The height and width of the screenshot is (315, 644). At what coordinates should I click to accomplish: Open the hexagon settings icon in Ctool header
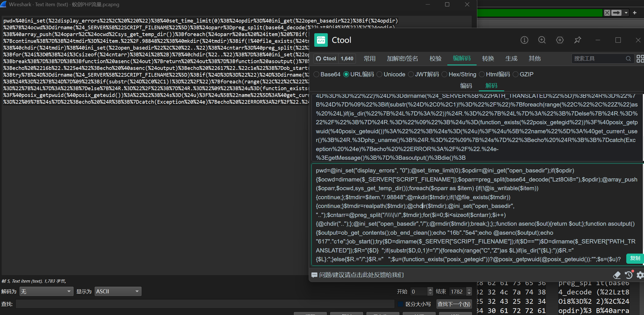[560, 40]
